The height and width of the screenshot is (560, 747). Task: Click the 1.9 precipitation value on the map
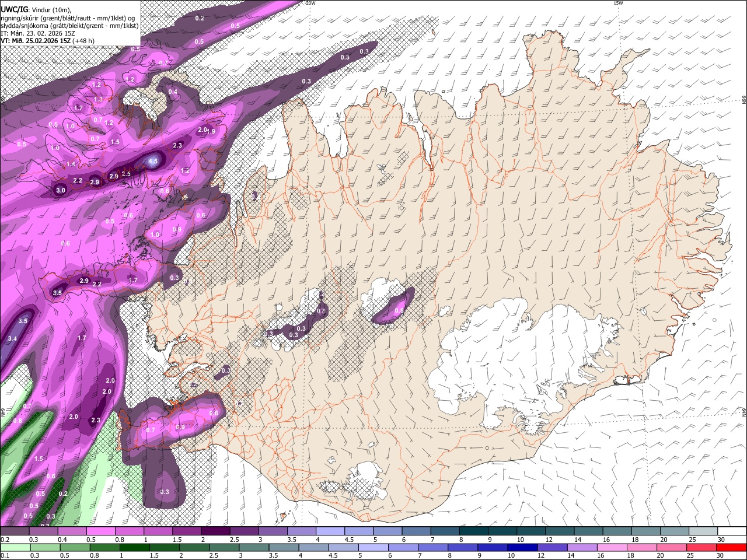tap(211, 132)
